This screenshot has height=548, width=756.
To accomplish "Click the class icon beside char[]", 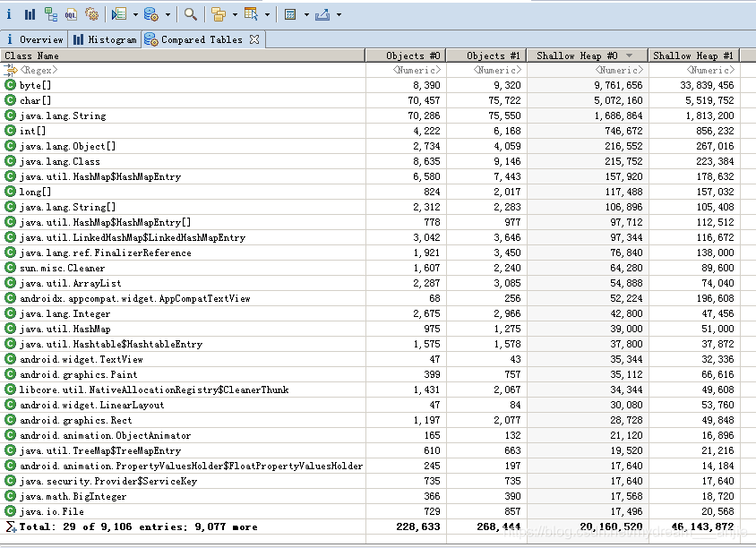I will 10,100.
